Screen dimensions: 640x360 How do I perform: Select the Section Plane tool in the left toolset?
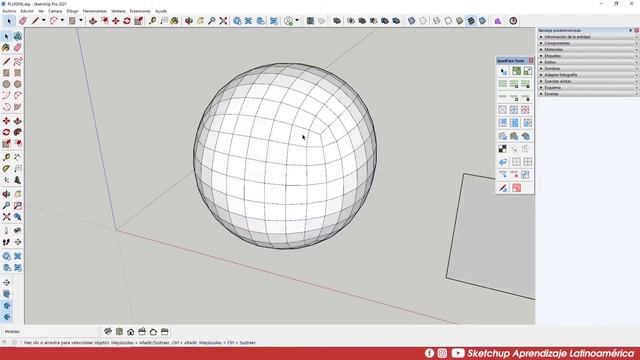point(18,242)
